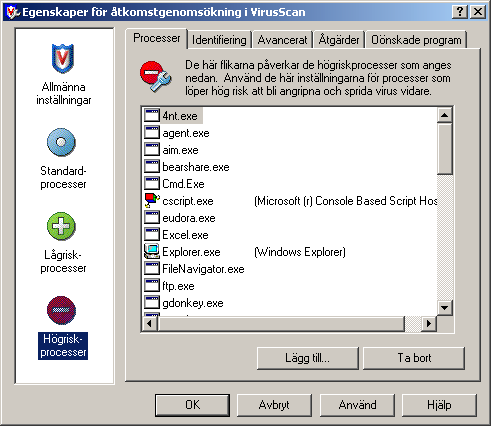Click the cscript.exe script host icon
Screen dimensions: 491x426
pos(152,201)
